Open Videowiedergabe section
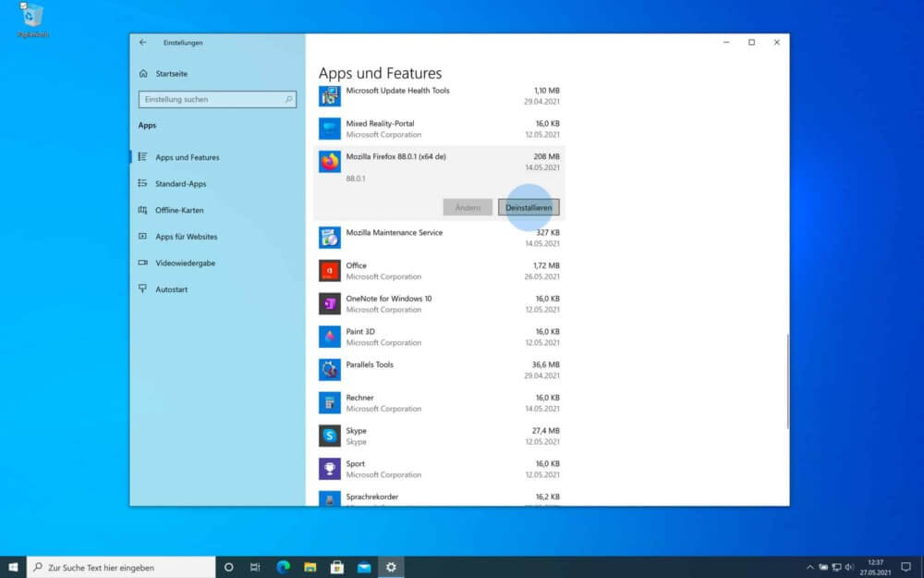This screenshot has height=578, width=924. [x=217, y=263]
